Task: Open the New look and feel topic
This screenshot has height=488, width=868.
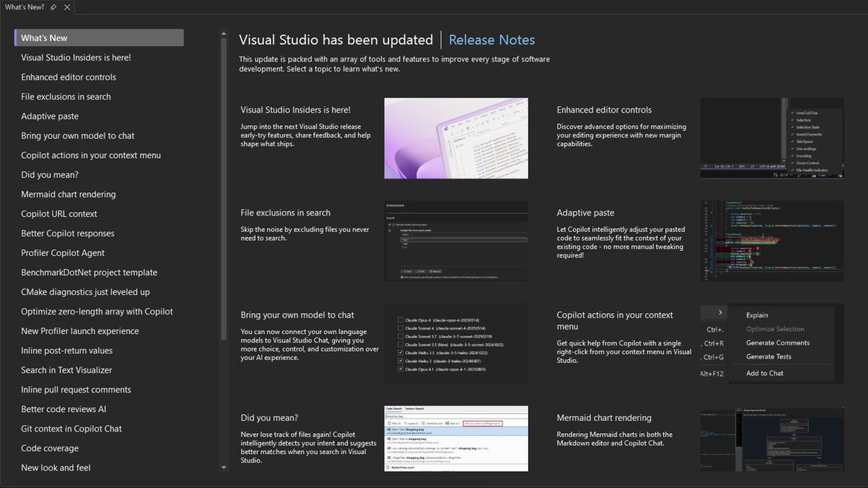Action: point(56,467)
